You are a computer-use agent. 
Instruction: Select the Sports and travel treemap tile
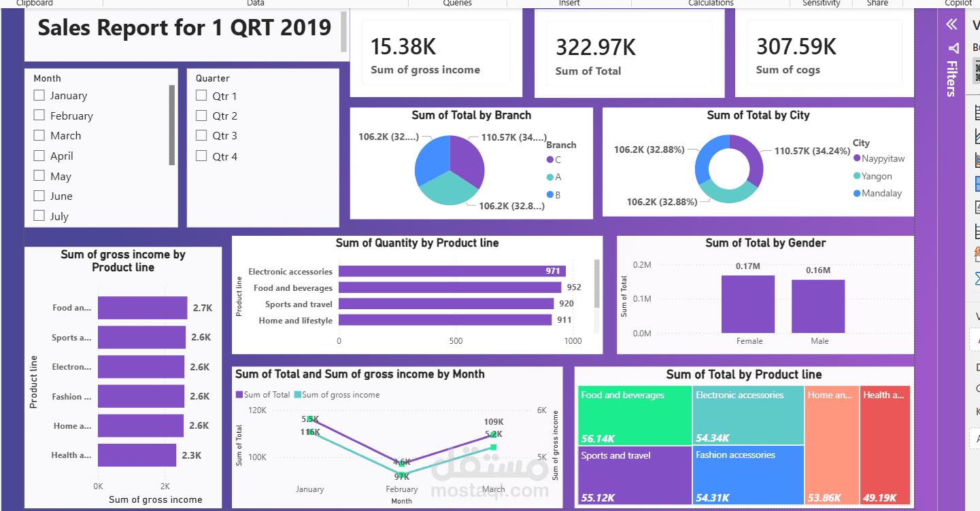click(x=635, y=476)
